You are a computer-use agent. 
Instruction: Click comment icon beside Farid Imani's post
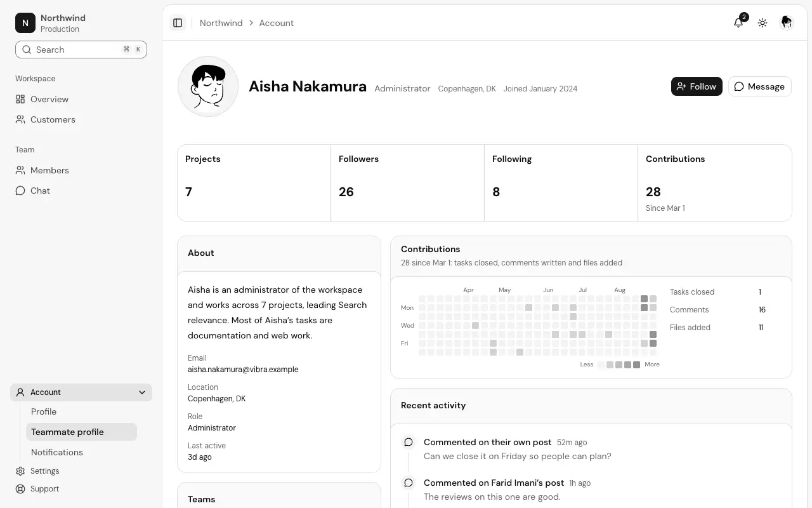pyautogui.click(x=409, y=483)
